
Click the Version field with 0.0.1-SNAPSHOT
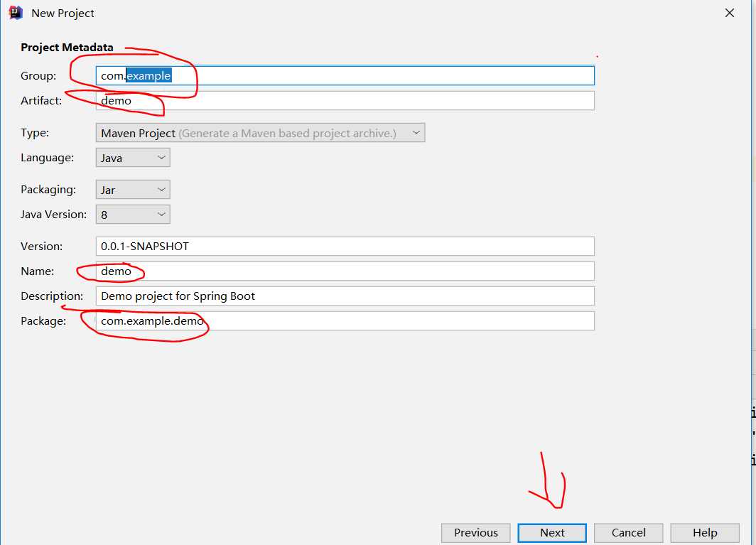click(x=345, y=247)
